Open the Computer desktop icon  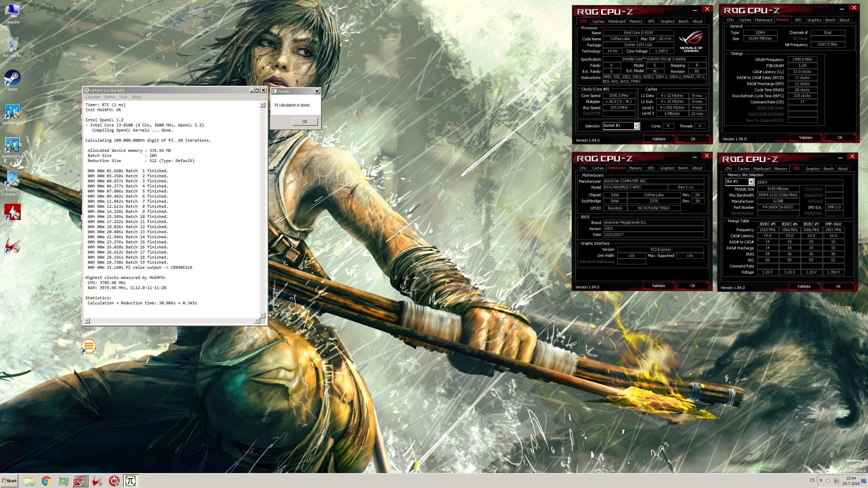12,14
